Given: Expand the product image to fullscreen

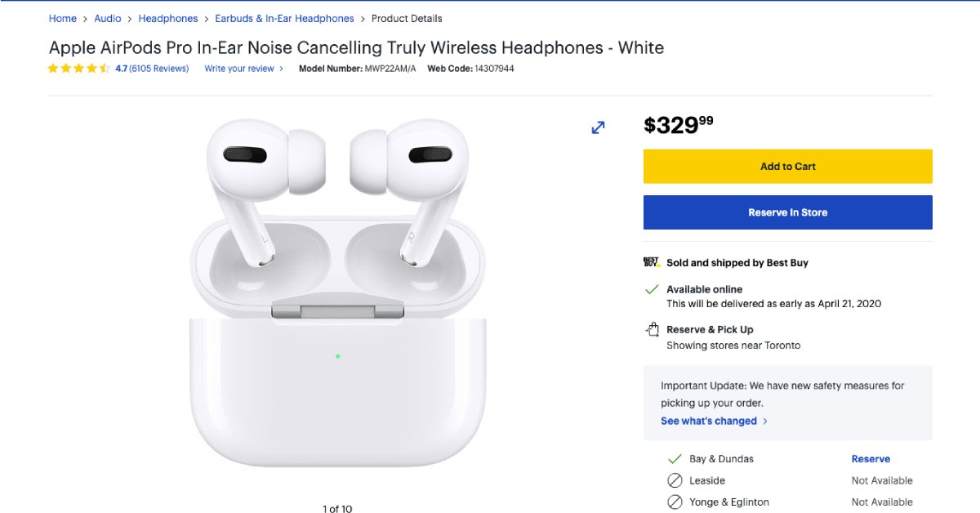Looking at the screenshot, I should coord(598,127).
